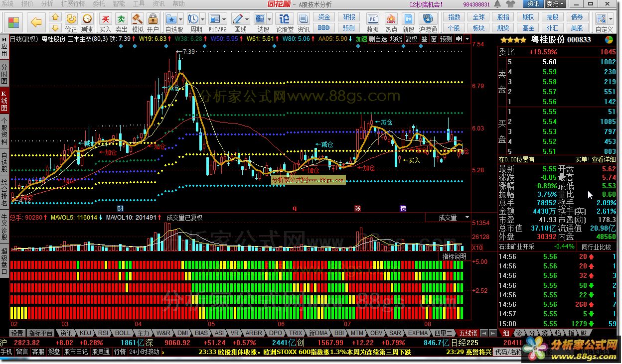Open the 选股 stock picker icon
This screenshot has height=364, width=622.
[x=260, y=19]
